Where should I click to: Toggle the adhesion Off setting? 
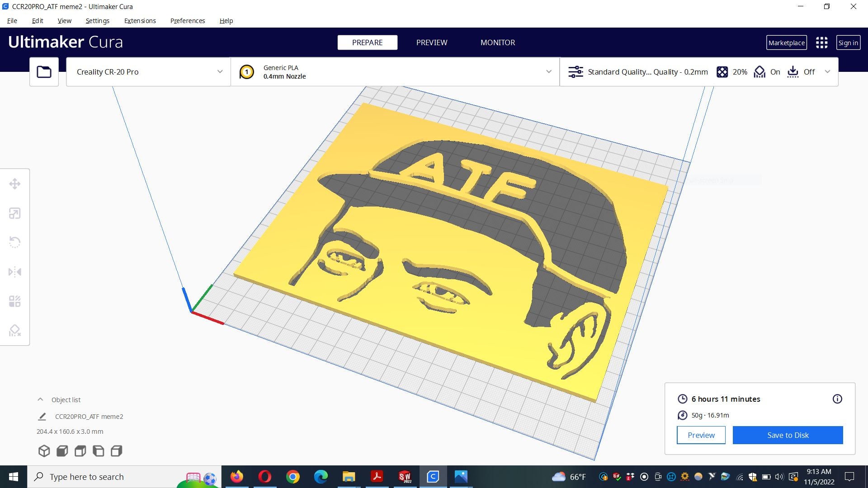(x=801, y=72)
